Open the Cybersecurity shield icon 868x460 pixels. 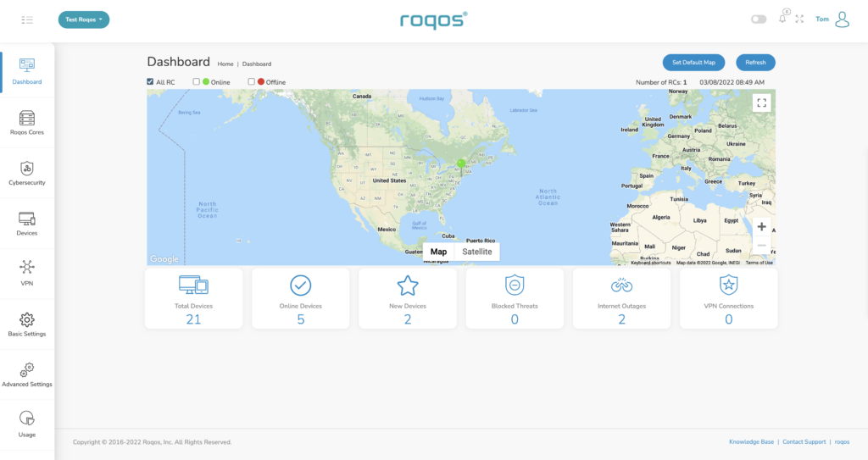click(26, 169)
